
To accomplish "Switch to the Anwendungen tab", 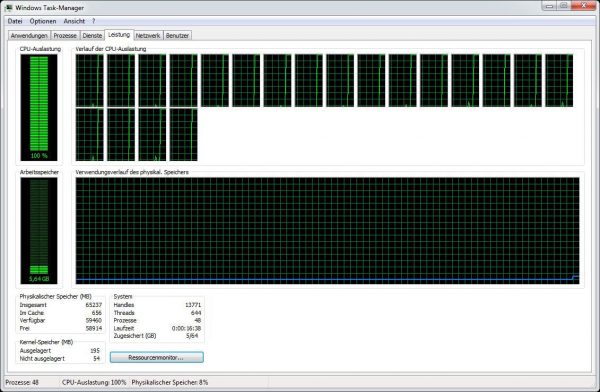I will pos(29,36).
